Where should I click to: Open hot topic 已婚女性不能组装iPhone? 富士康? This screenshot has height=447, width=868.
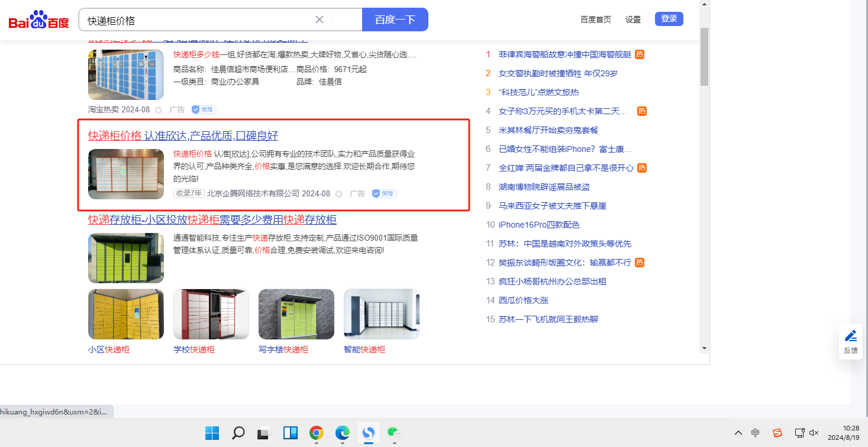point(565,149)
